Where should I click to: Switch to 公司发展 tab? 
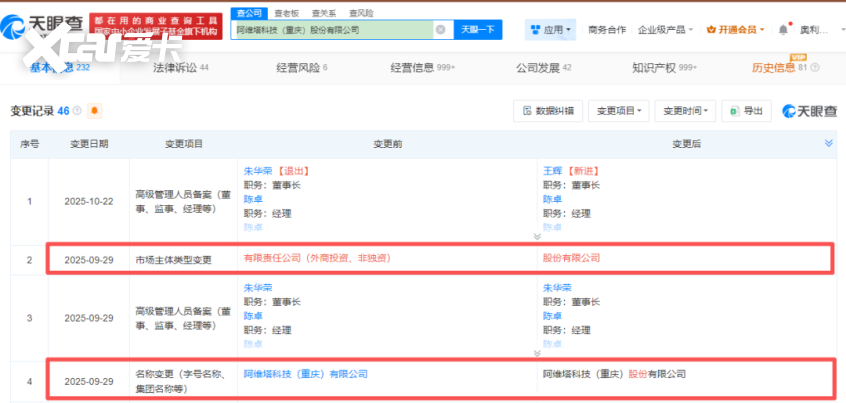[x=543, y=67]
